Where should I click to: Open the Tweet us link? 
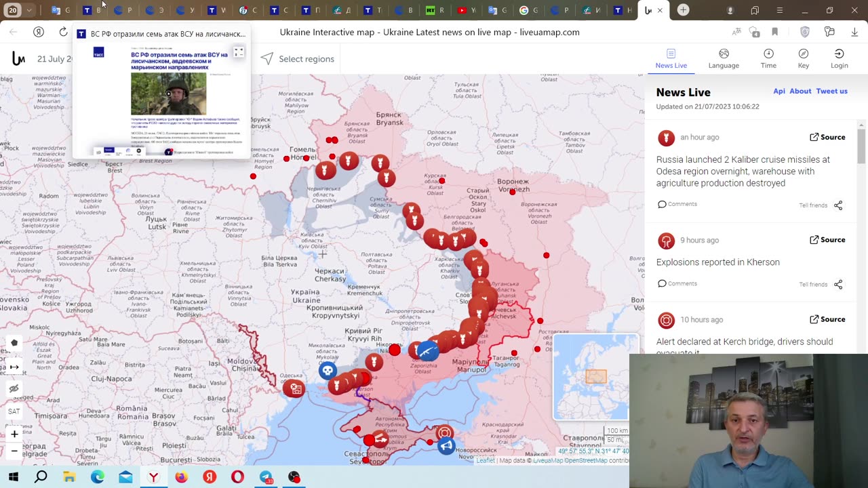pos(832,91)
